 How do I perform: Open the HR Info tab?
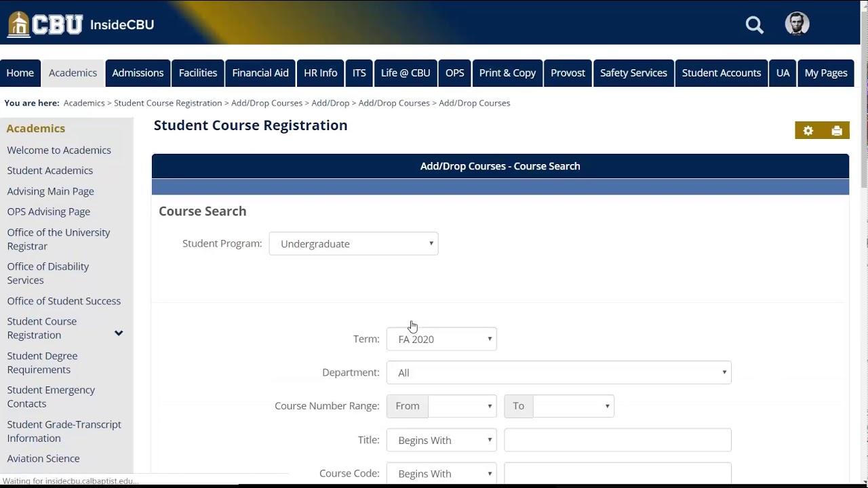pyautogui.click(x=320, y=73)
